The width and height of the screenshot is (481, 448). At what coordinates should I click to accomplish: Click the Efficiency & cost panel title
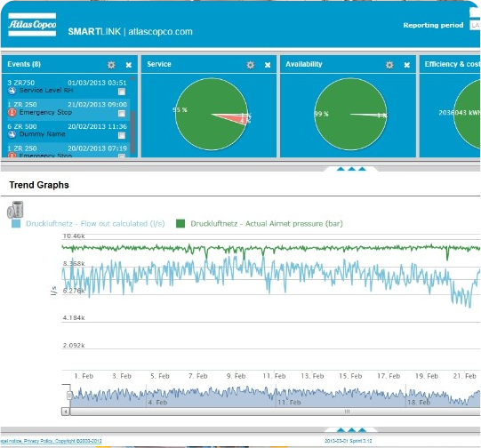[x=453, y=64]
